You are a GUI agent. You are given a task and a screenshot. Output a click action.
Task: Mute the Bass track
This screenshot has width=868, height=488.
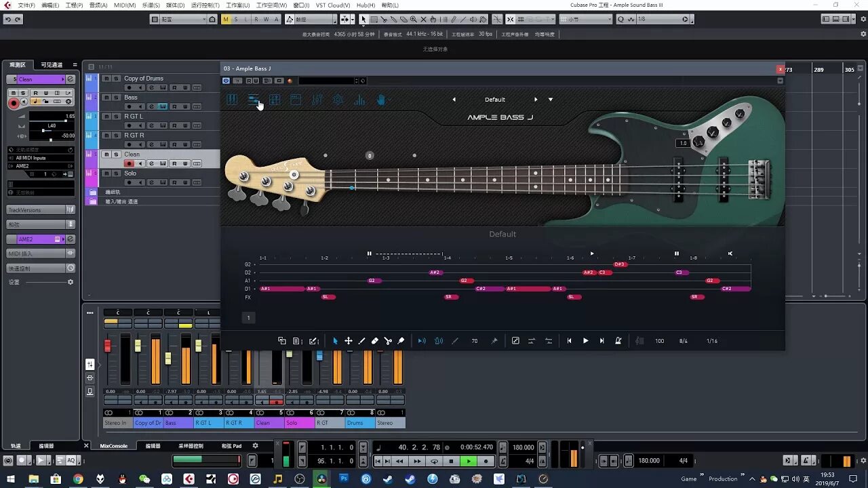pos(106,97)
